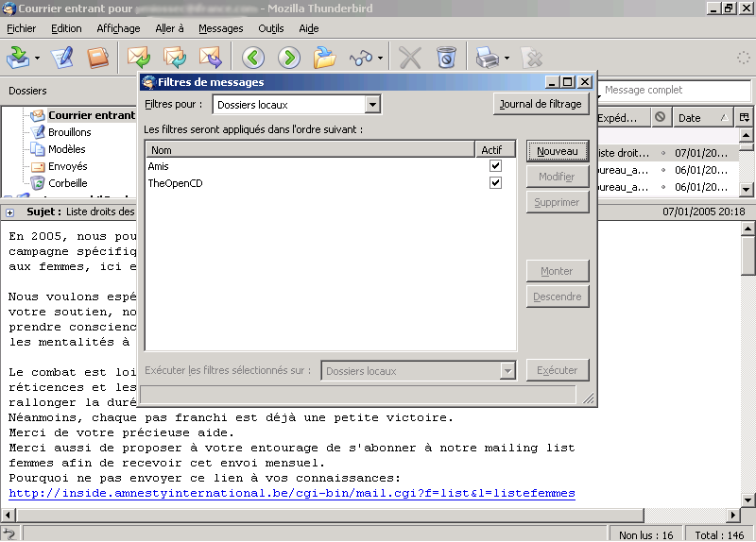Open the column picker icon
756x542 pixels.
point(745,117)
